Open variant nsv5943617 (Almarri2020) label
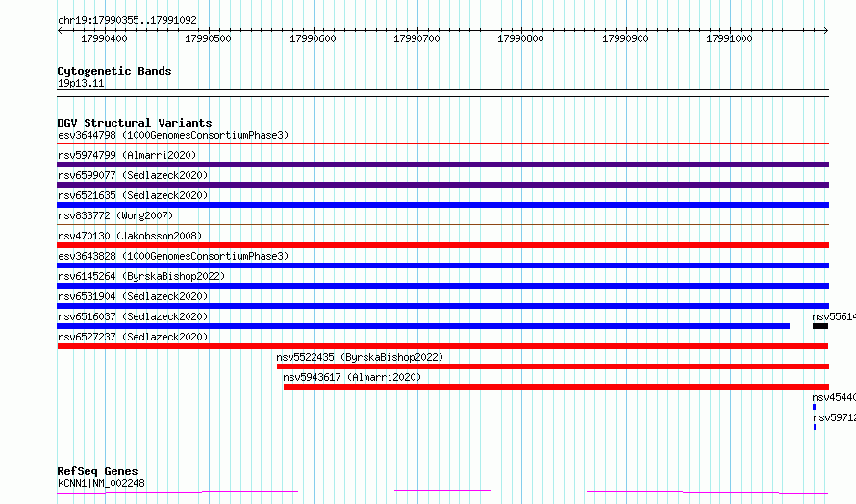The image size is (856, 504). 352,377
